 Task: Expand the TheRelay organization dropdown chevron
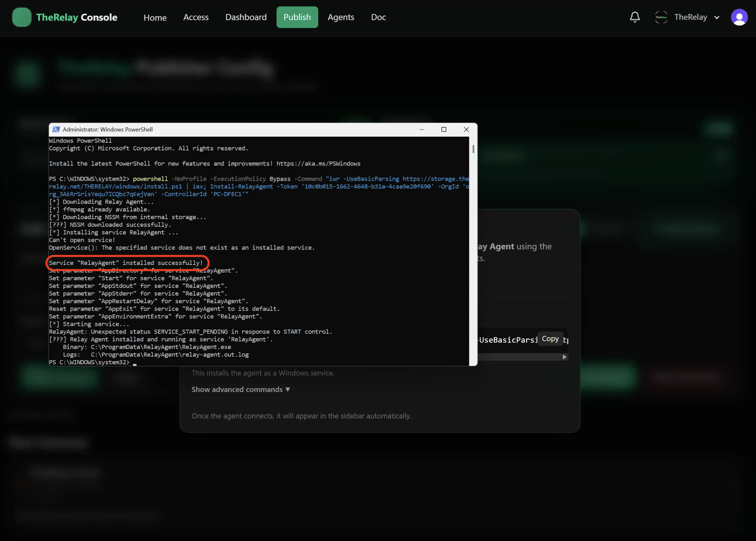tap(717, 17)
